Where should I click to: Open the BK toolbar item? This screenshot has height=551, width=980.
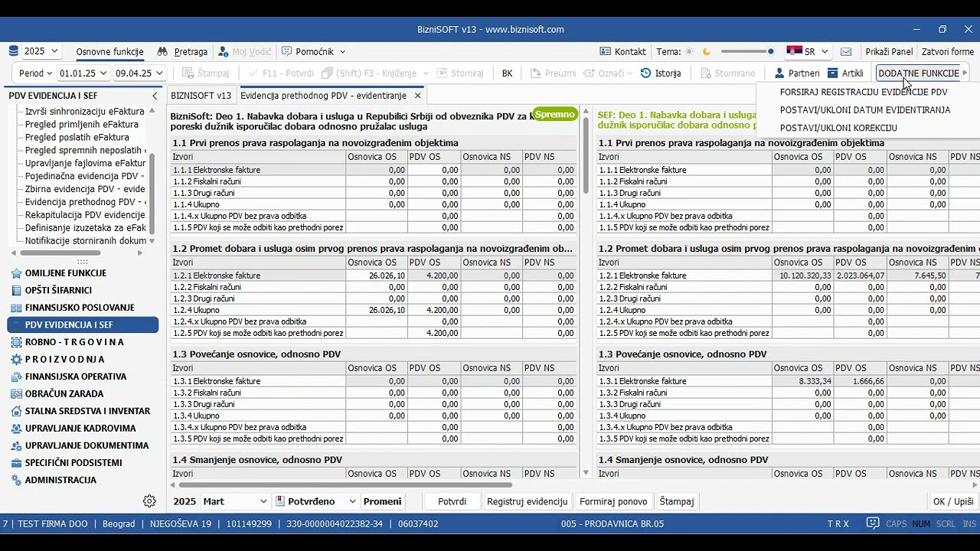pyautogui.click(x=507, y=73)
